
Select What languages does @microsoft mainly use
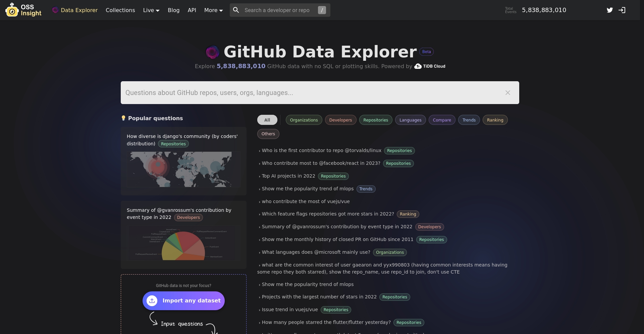point(316,252)
